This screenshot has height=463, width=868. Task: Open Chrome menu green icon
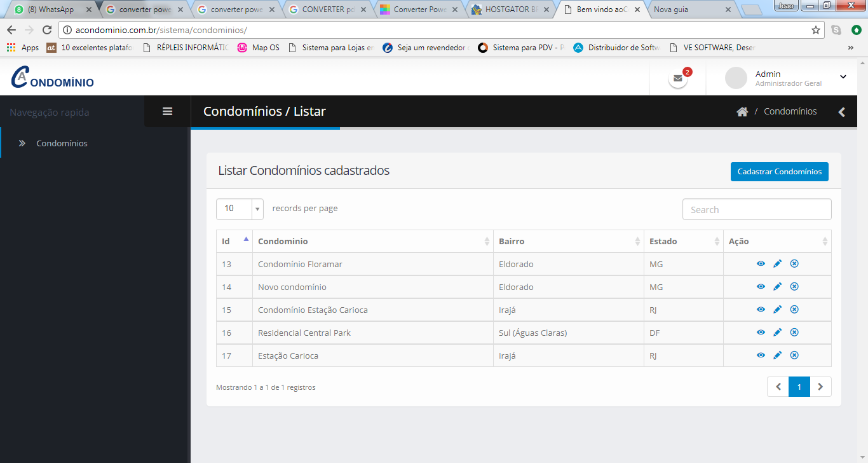(856, 30)
